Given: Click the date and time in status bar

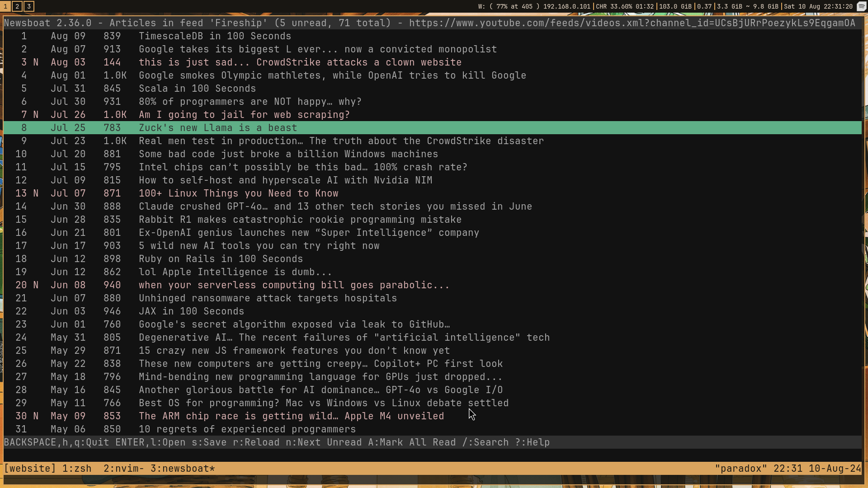Looking at the screenshot, I should [x=818, y=6].
